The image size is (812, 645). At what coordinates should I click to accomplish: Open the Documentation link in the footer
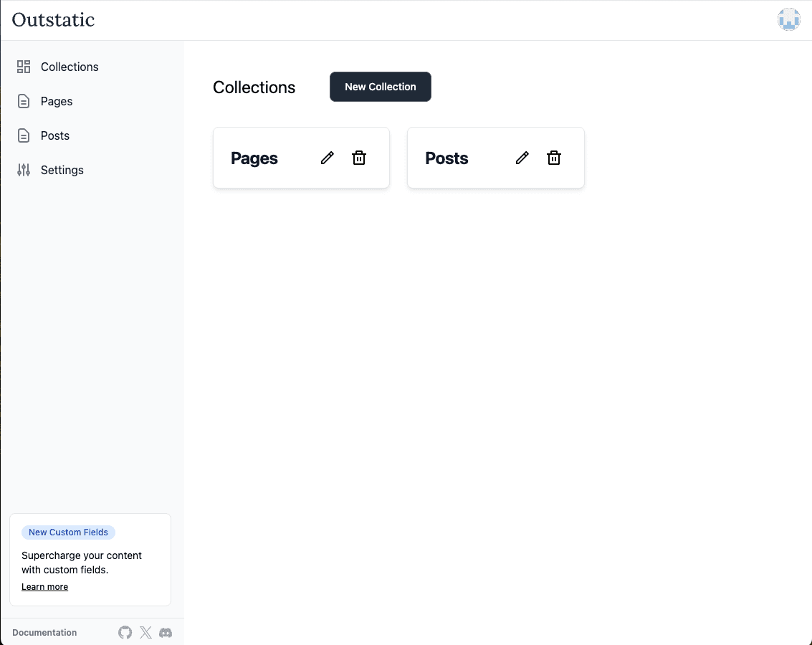point(44,633)
